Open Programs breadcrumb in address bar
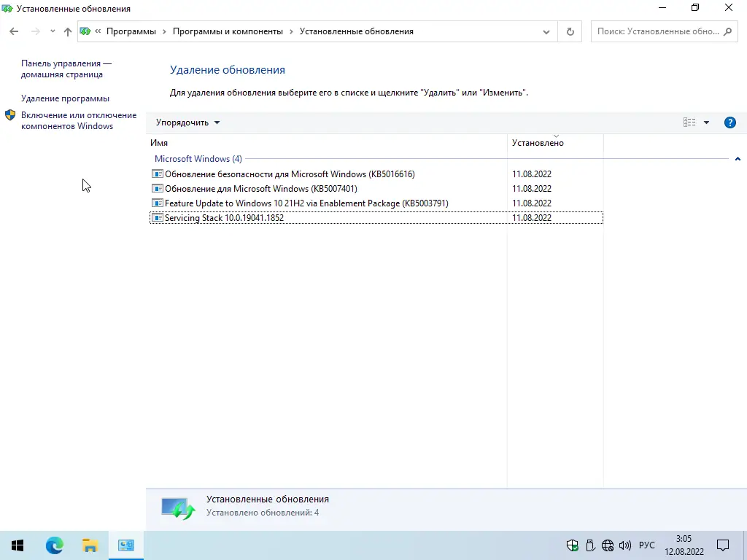 [x=131, y=31]
